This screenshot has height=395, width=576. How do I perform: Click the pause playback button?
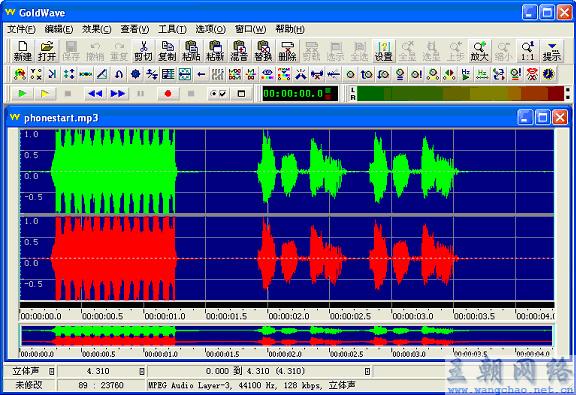(x=140, y=94)
